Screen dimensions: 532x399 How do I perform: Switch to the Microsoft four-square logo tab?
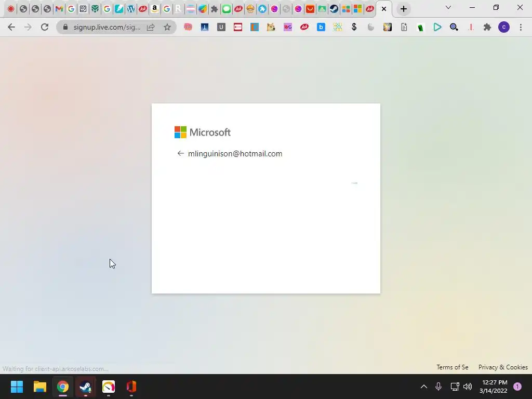pos(357,9)
